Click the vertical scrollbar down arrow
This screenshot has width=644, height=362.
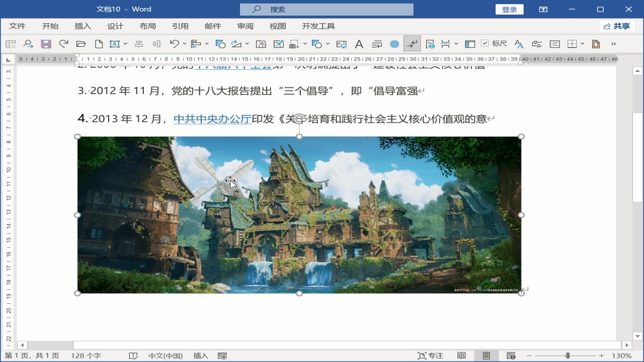638,336
